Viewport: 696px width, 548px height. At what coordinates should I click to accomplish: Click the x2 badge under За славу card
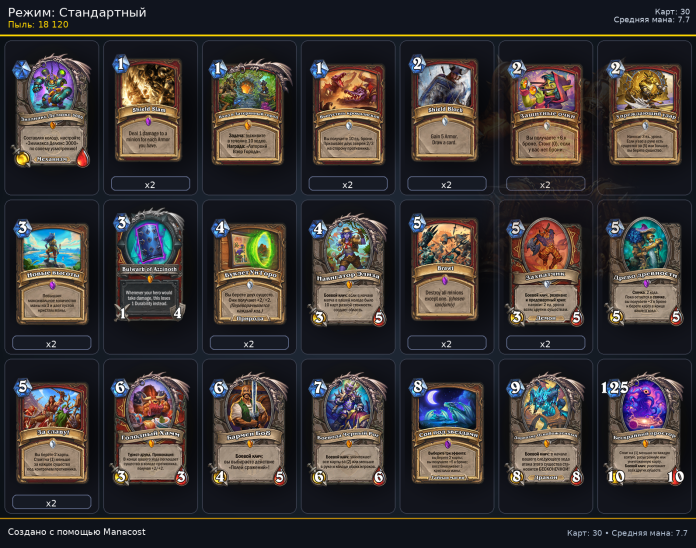tap(51, 503)
